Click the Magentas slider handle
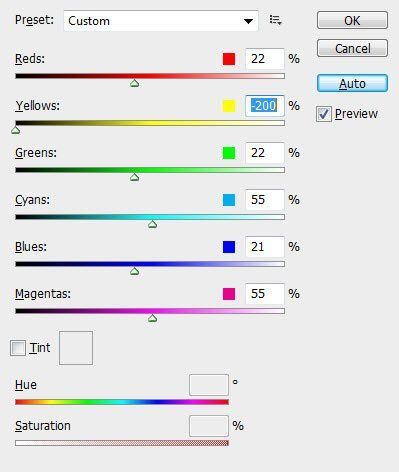 153,318
